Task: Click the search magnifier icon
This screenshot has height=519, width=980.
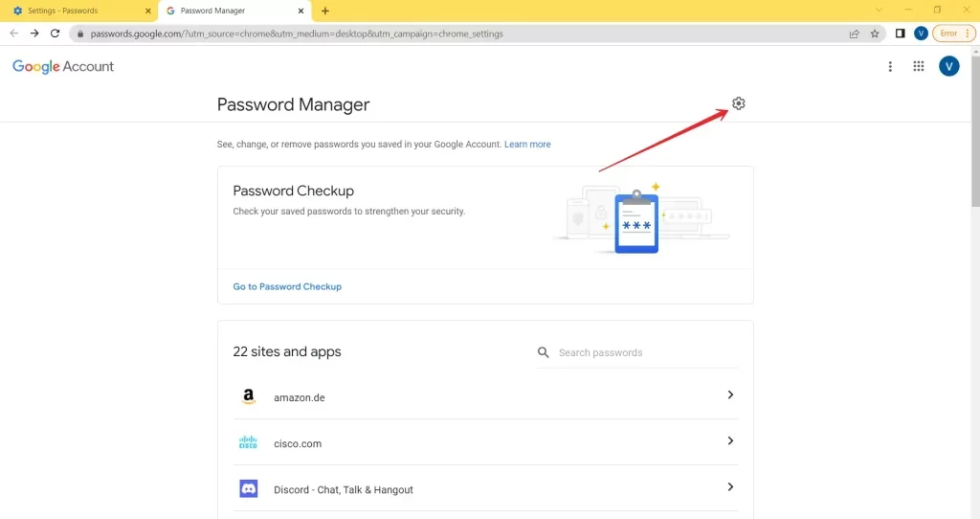Action: pos(544,352)
